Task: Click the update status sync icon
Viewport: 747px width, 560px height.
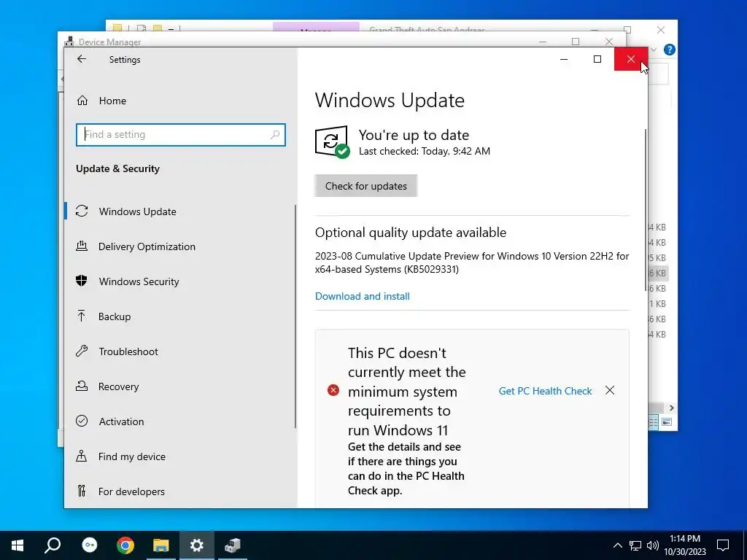Action: tap(332, 142)
